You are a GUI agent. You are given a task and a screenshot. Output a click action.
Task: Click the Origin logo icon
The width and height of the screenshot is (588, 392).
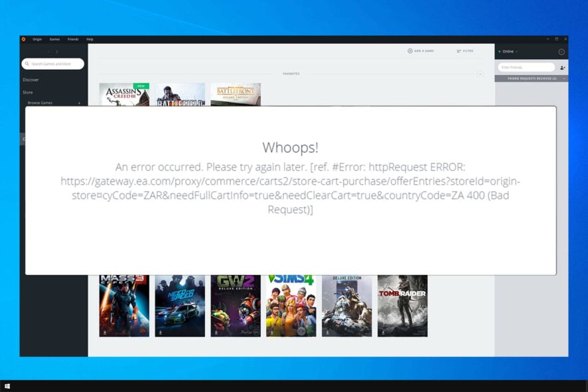(x=23, y=39)
